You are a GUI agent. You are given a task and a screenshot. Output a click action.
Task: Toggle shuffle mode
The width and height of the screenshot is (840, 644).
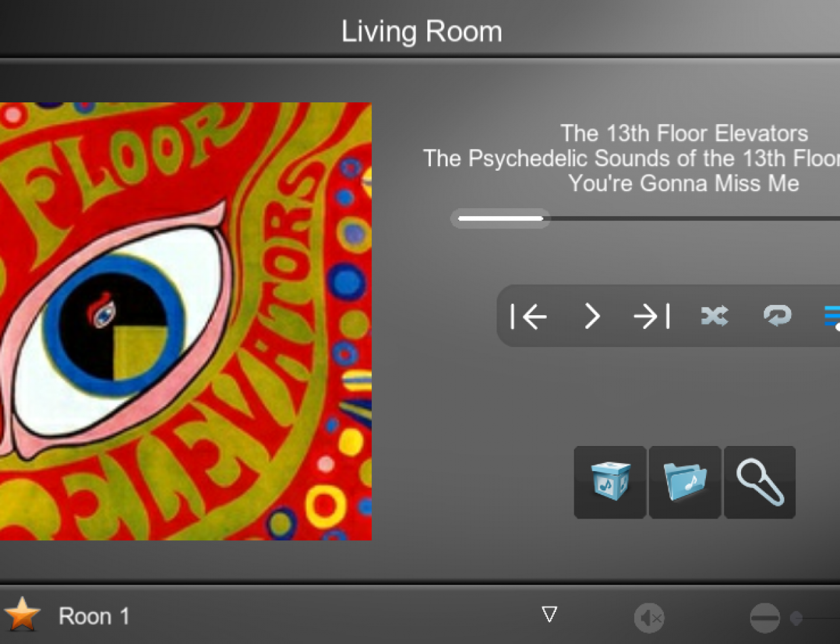coord(715,316)
